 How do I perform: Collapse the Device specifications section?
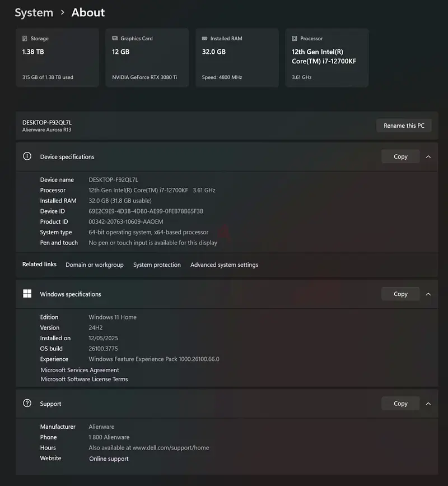click(428, 157)
